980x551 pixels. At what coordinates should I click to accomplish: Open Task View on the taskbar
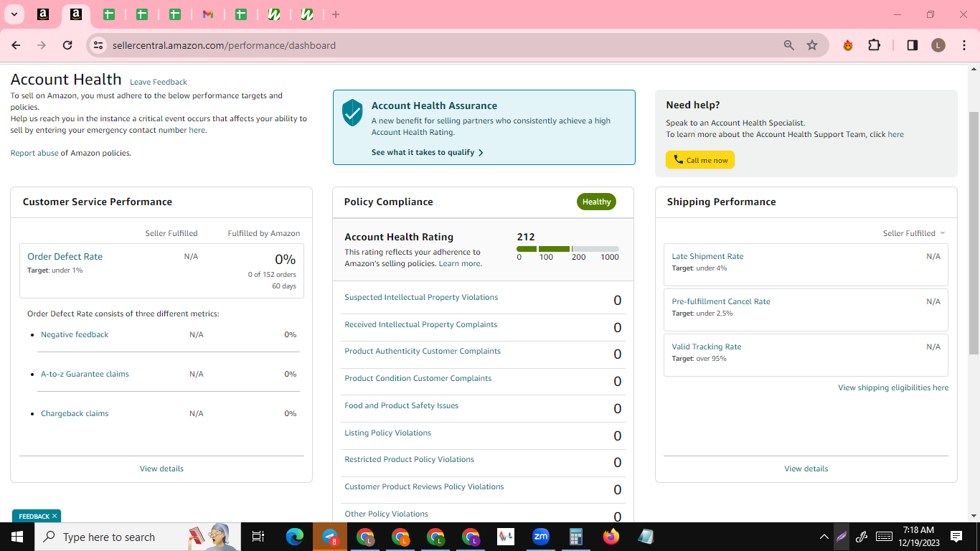pos(258,537)
